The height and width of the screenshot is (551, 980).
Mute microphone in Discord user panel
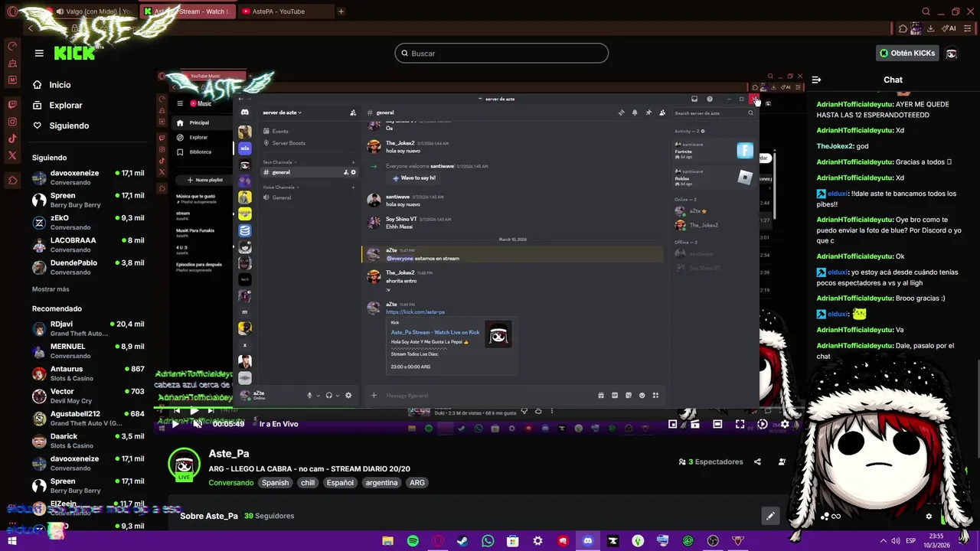310,396
